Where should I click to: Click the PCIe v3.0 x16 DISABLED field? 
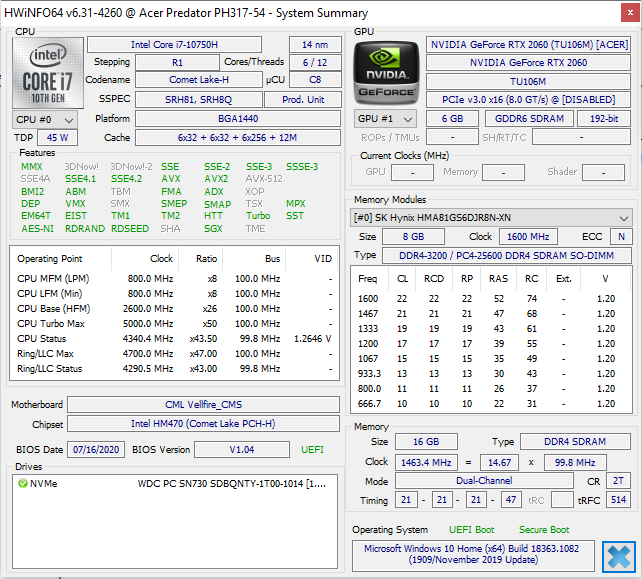point(528,100)
